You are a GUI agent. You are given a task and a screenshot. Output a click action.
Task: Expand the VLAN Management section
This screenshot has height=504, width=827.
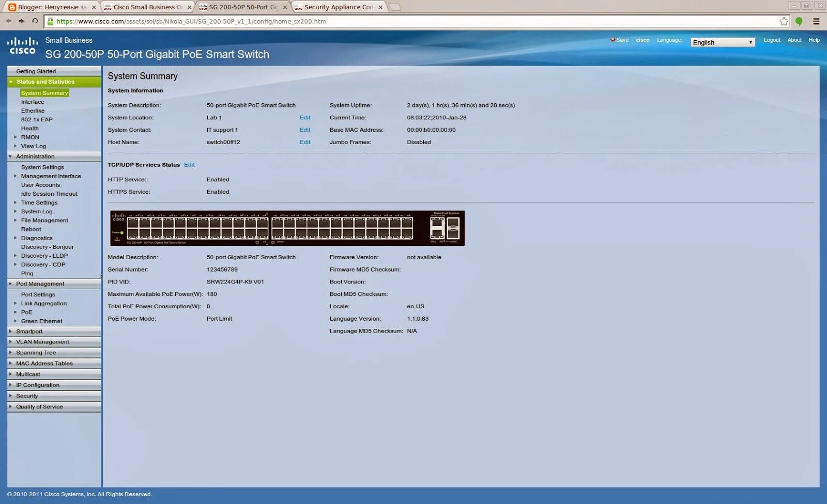click(x=54, y=342)
